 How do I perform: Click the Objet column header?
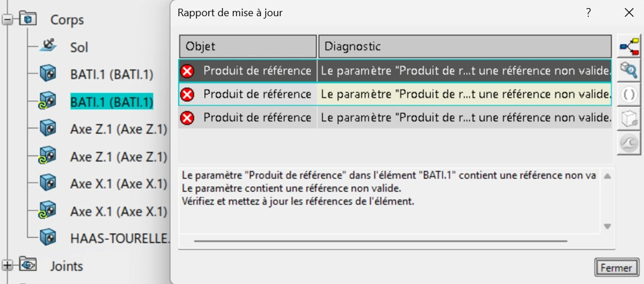pos(248,46)
